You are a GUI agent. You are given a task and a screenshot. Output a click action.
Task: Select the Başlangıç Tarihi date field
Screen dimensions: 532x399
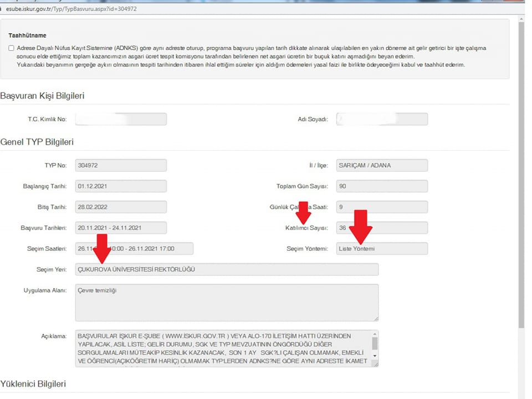click(121, 186)
